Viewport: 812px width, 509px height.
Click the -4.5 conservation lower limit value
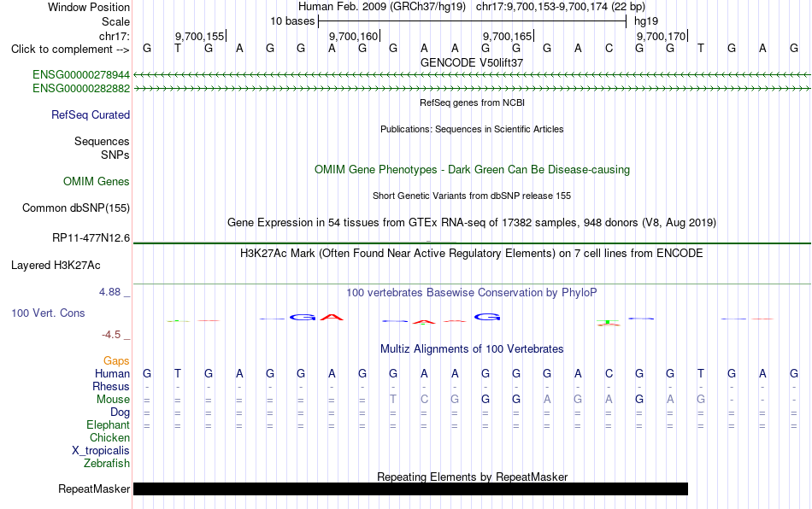click(x=111, y=335)
